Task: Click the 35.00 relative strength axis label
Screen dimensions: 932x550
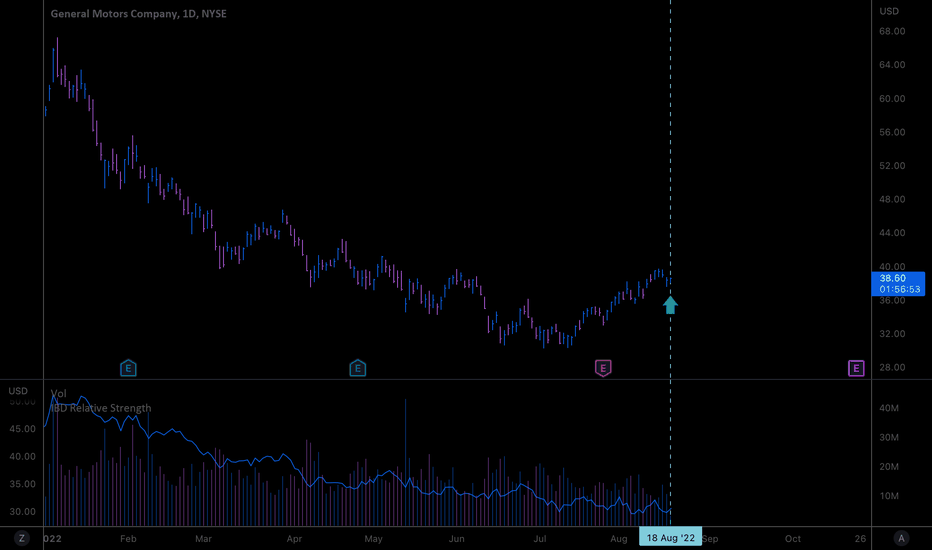Action: [23, 484]
